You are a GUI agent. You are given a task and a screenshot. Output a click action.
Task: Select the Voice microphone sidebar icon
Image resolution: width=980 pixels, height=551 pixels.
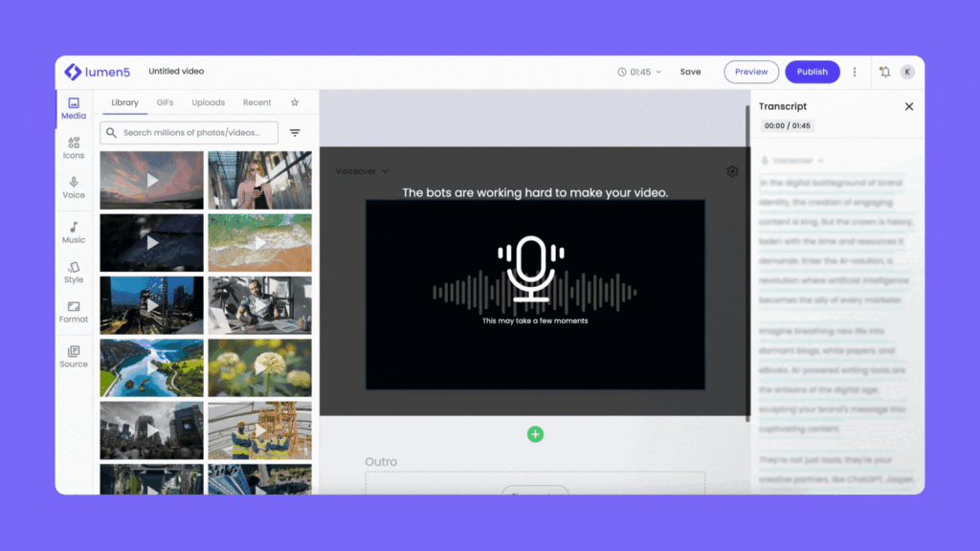[x=74, y=187]
